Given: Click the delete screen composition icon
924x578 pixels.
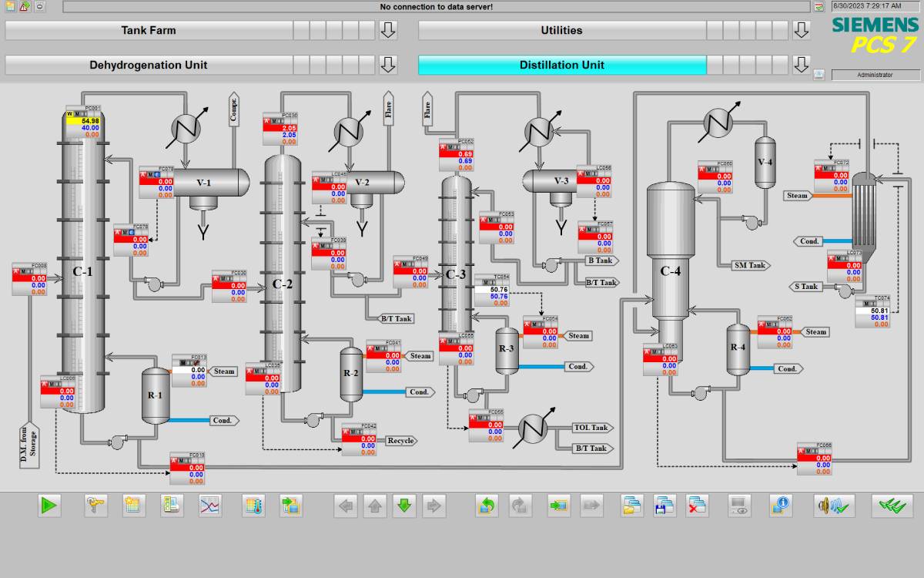Looking at the screenshot, I should click(698, 506).
